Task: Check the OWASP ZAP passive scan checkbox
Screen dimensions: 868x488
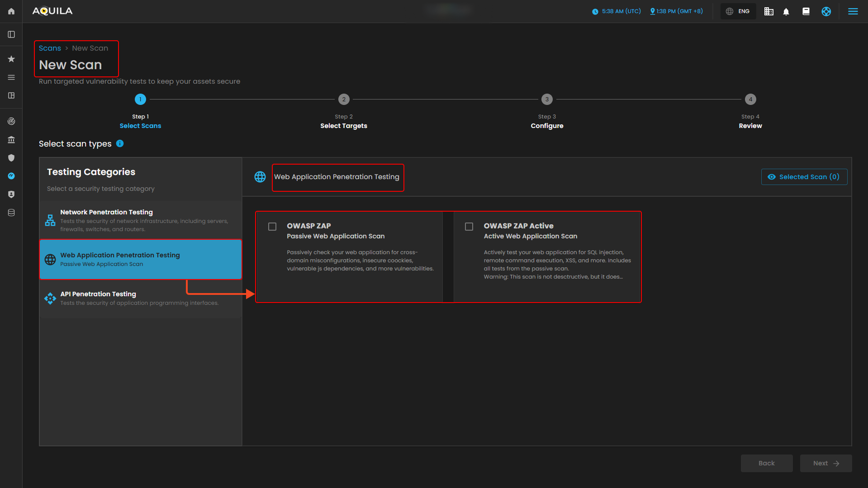Action: (x=272, y=227)
